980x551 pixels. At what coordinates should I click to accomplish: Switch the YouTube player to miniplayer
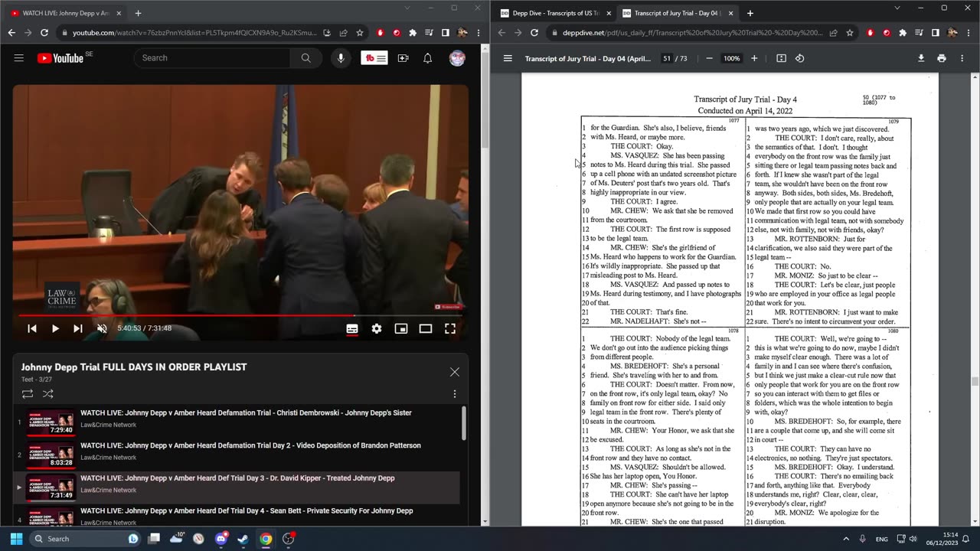(401, 328)
